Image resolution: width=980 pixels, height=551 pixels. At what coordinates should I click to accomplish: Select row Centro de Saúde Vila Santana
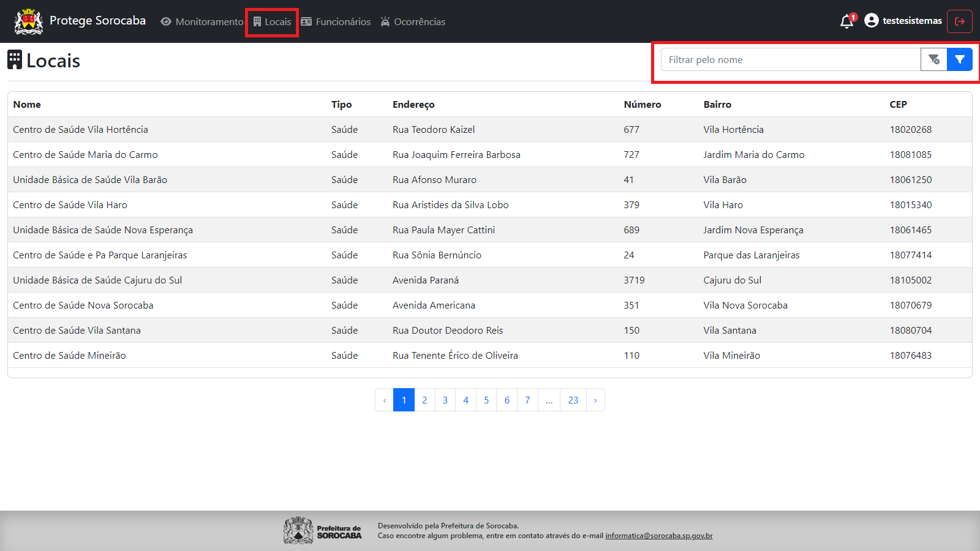(x=490, y=330)
